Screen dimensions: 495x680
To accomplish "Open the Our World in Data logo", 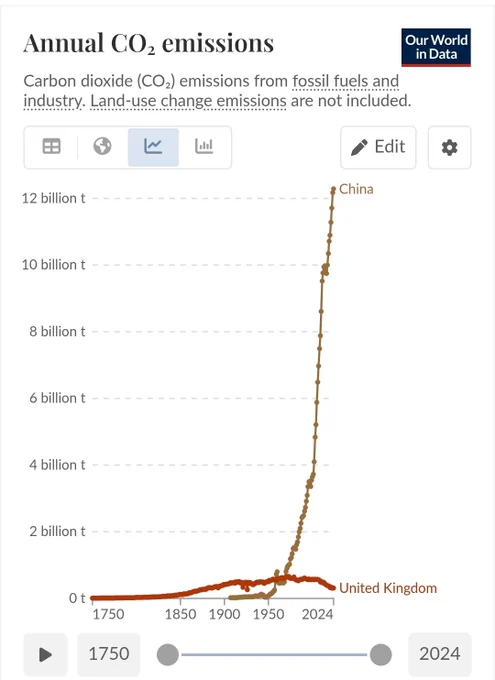I will point(436,47).
